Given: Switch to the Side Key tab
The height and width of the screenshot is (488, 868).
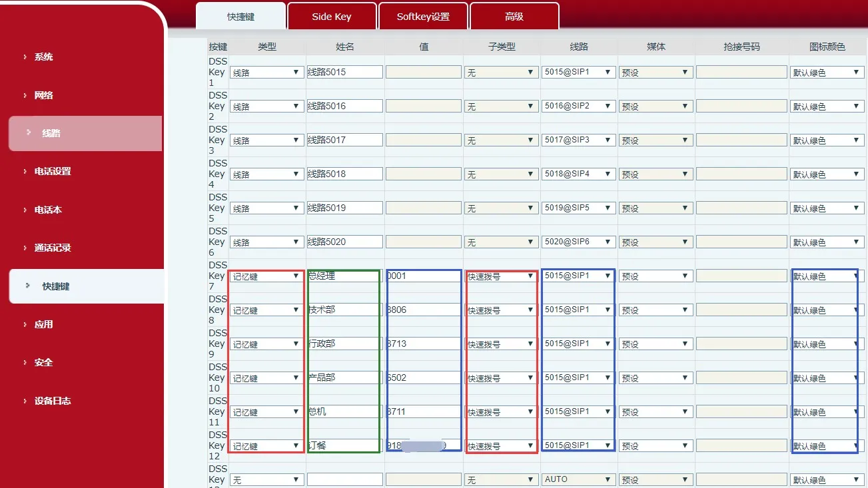Looking at the screenshot, I should [x=332, y=16].
